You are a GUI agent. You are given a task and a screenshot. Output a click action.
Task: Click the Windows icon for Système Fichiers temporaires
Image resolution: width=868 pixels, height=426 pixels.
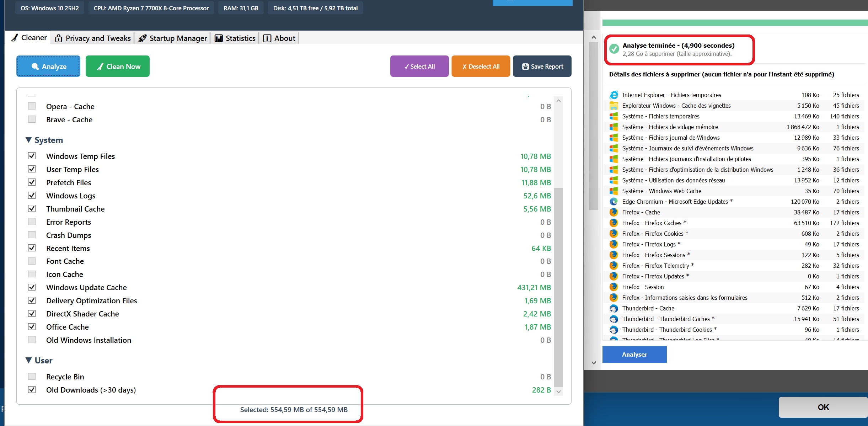pos(614,116)
